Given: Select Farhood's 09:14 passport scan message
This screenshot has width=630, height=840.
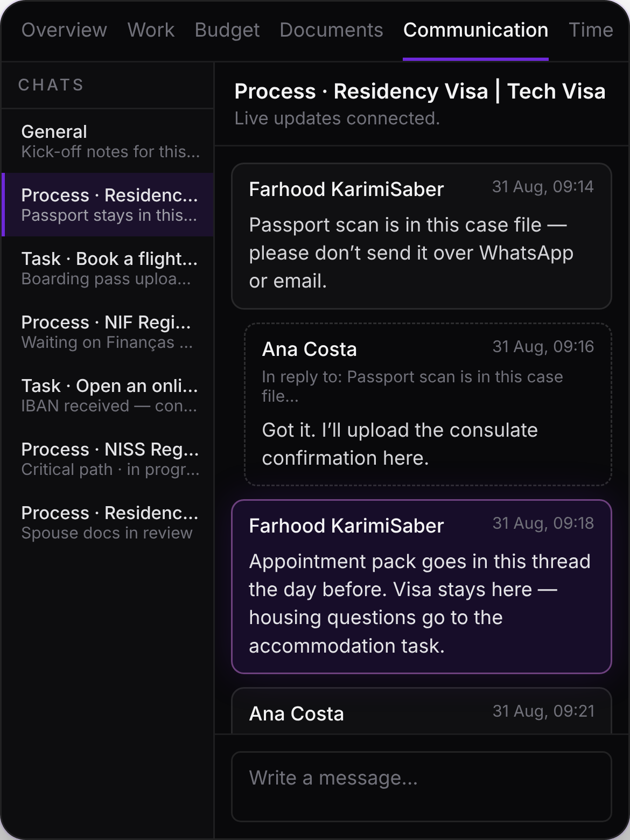Looking at the screenshot, I should coord(422,236).
